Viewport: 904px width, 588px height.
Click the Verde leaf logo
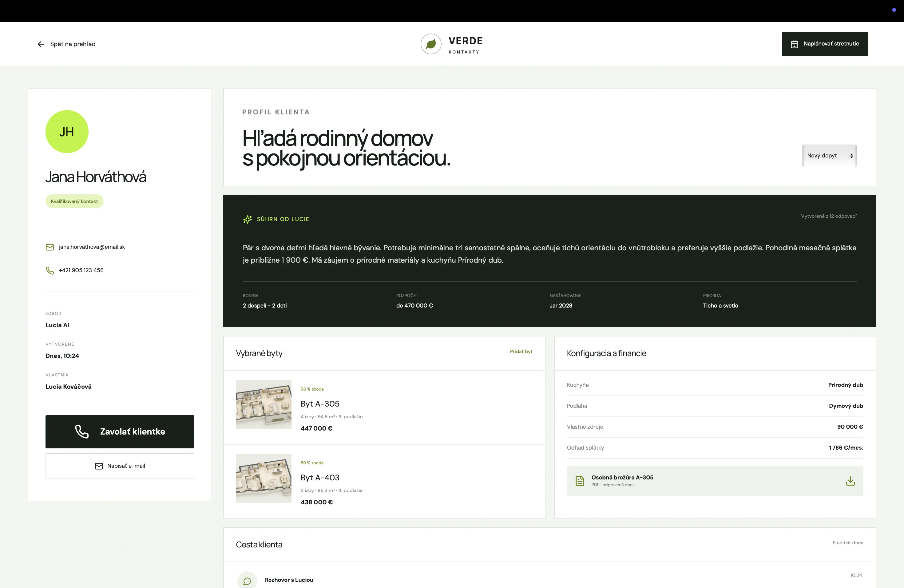point(431,44)
